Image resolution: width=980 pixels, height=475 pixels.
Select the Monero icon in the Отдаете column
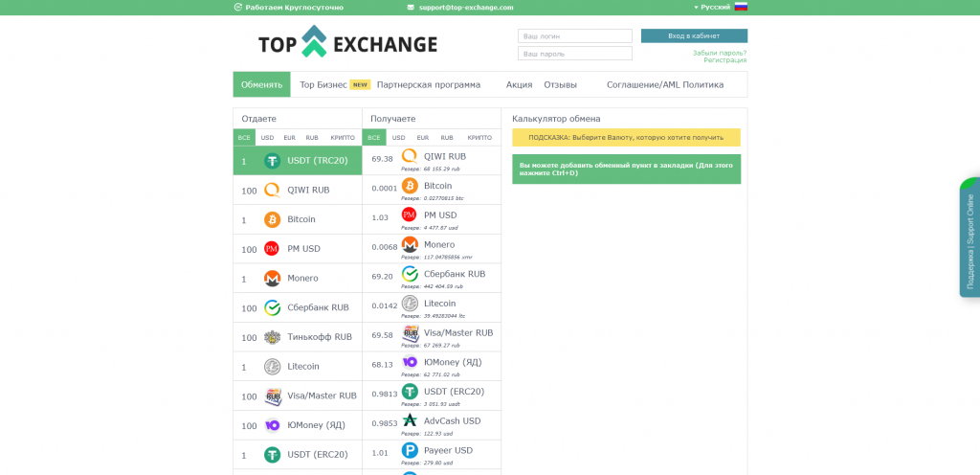coord(272,279)
